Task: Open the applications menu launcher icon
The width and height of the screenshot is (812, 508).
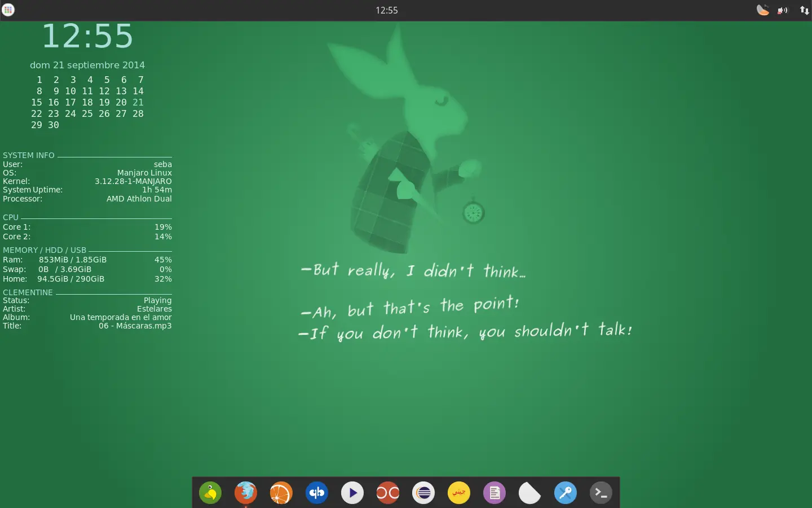Action: pyautogui.click(x=8, y=10)
